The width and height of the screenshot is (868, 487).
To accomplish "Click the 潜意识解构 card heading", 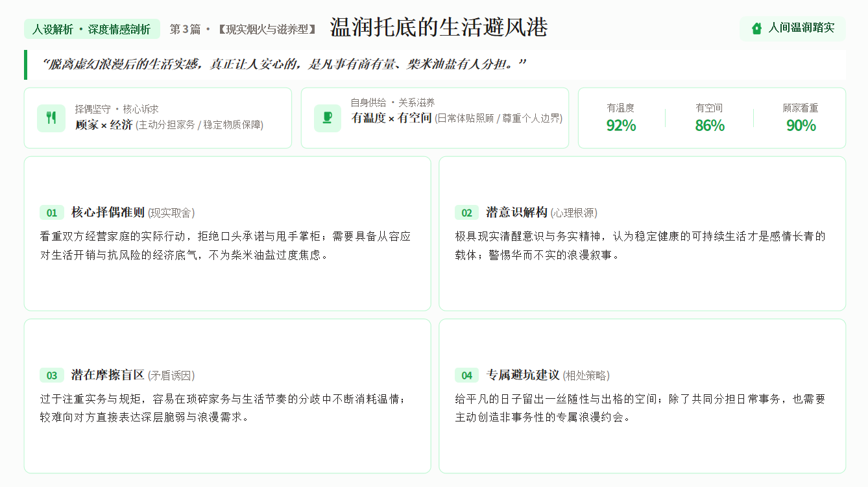I will (517, 213).
